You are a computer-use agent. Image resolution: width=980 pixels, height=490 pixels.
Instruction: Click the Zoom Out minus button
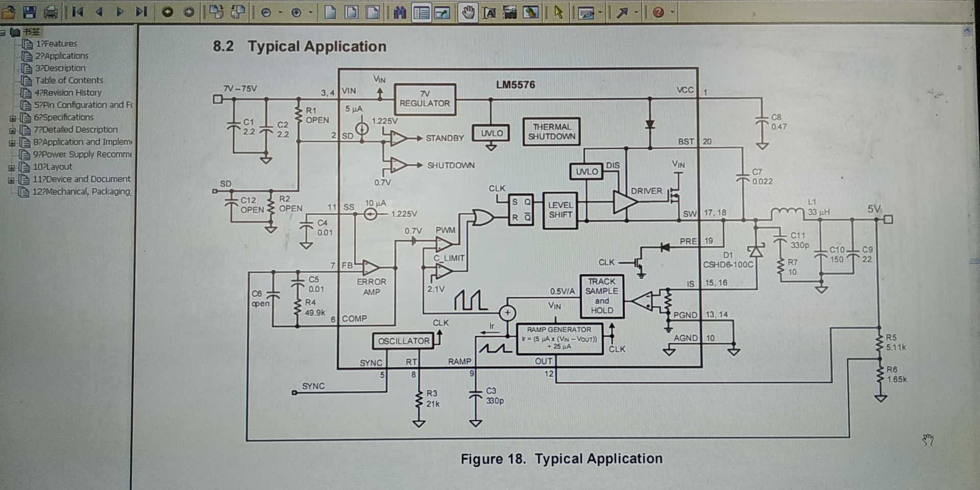(x=266, y=12)
